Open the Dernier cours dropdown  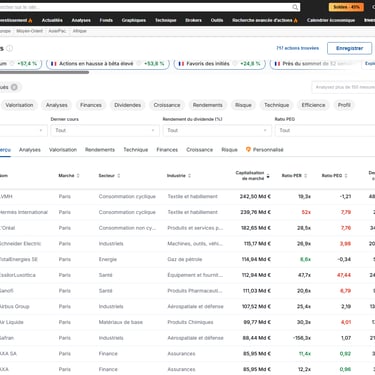pos(105,130)
